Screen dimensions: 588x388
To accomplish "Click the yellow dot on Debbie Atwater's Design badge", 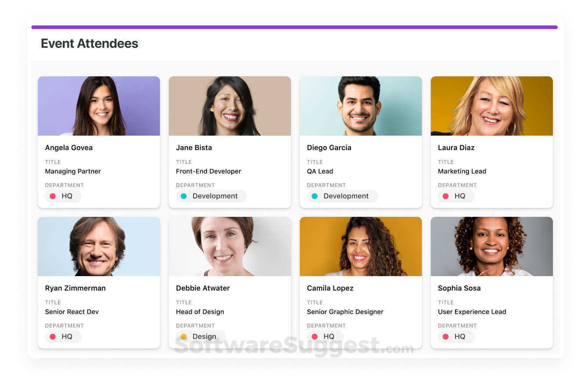I will click(x=183, y=337).
